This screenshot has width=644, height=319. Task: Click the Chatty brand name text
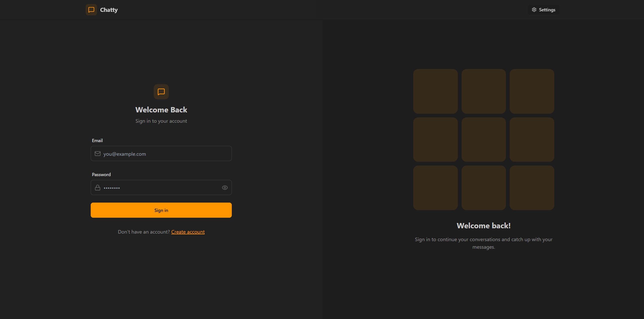(109, 10)
